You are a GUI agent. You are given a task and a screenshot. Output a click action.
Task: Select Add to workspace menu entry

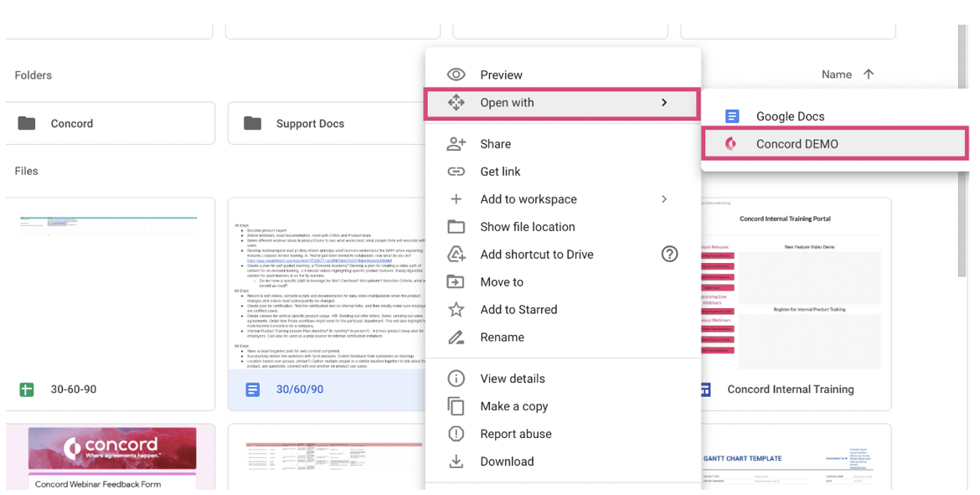(x=563, y=199)
